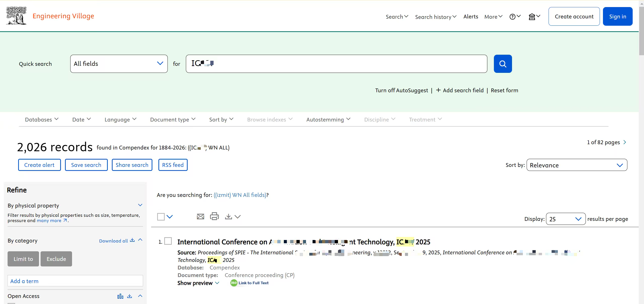Tick the select-all results checkbox
The width and height of the screenshot is (644, 304).
(x=161, y=217)
